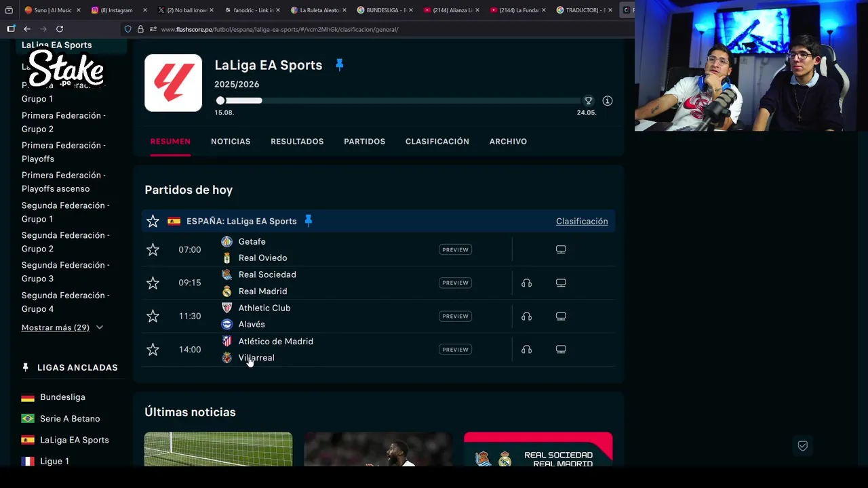Click Athletic Club team crest icon
This screenshot has width=868, height=488.
point(226,308)
